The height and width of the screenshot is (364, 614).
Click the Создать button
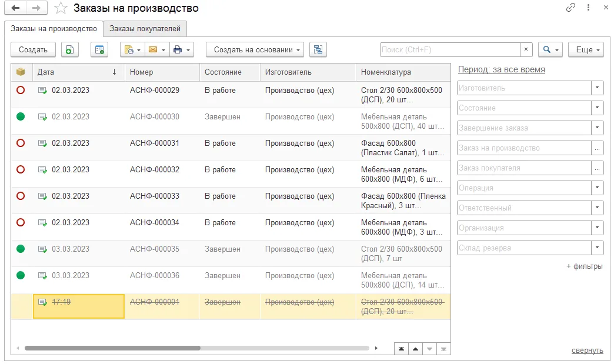(x=34, y=50)
